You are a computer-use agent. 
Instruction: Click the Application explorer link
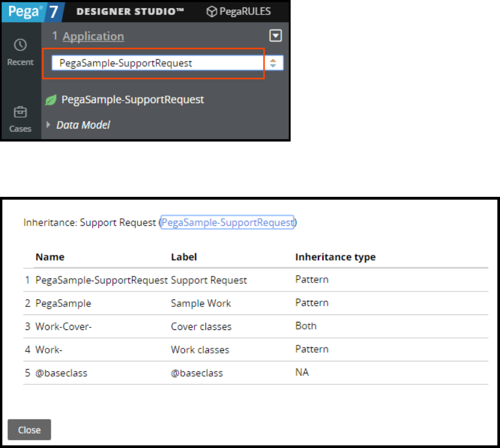coord(93,36)
